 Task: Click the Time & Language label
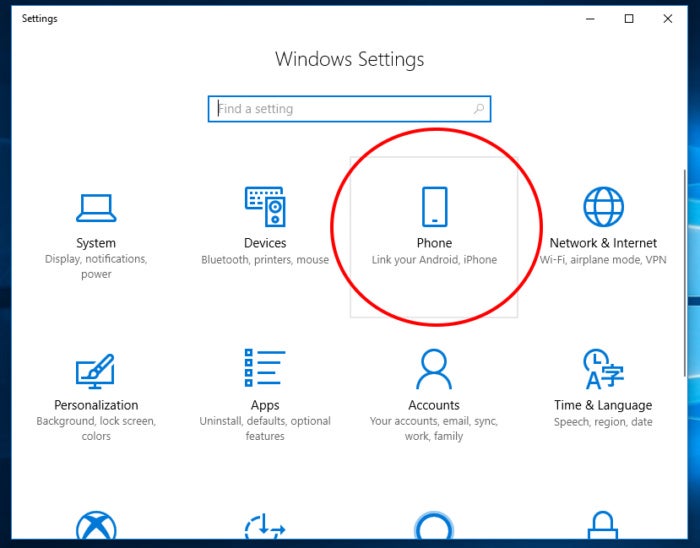[603, 406]
